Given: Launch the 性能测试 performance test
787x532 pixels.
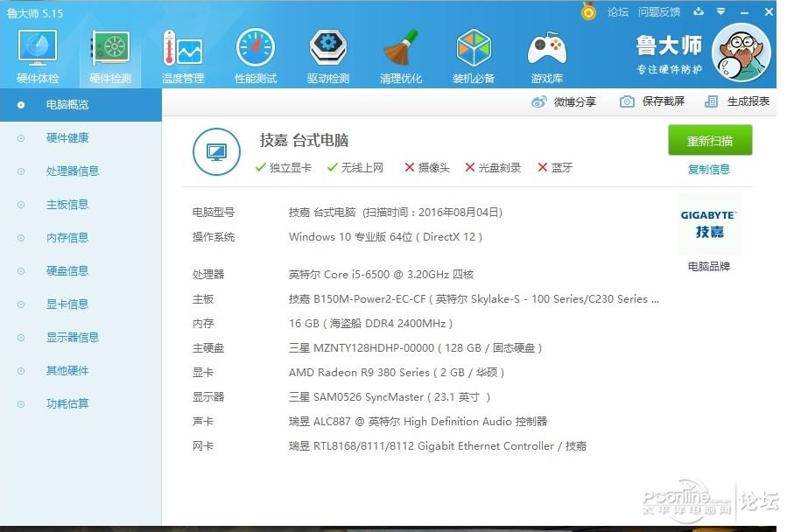Looking at the screenshot, I should coord(256,56).
